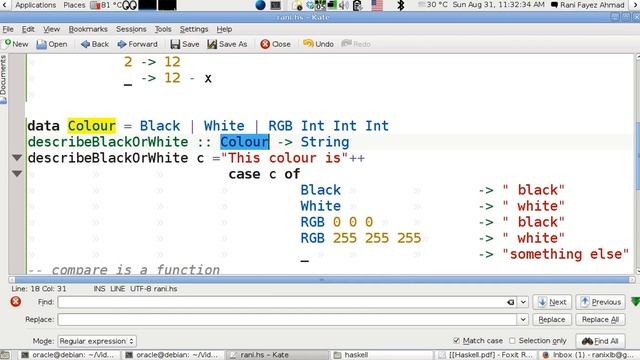Open the Applications panel menu
Image resolution: width=640 pixels, height=360 pixels.
36,5
